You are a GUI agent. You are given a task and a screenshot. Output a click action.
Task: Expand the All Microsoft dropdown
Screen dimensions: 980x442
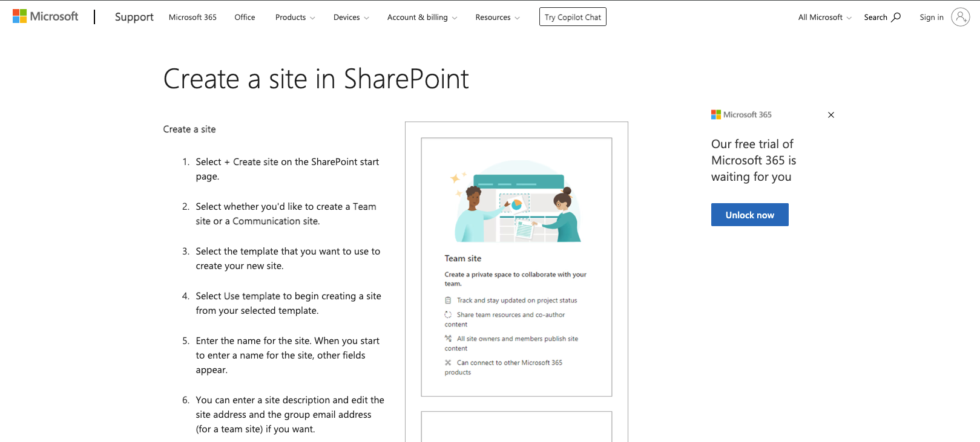[824, 18]
